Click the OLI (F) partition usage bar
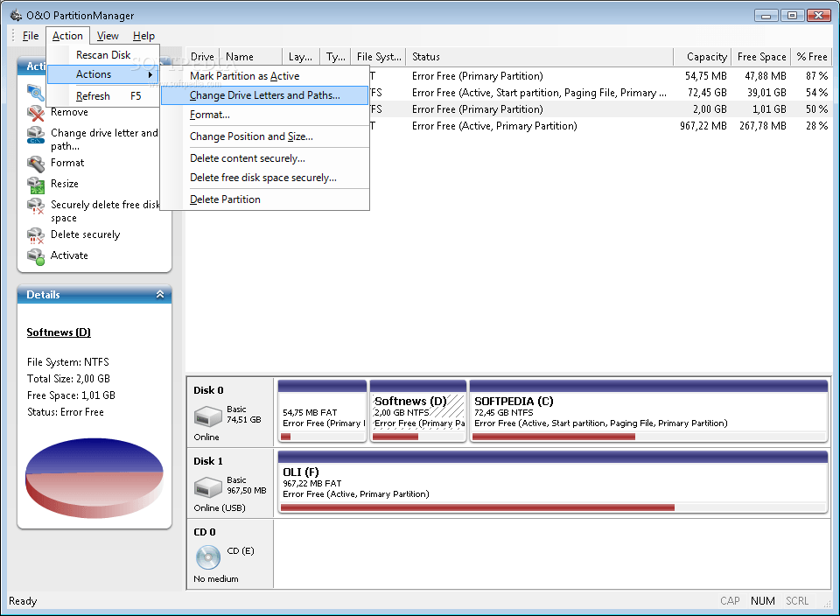 [x=477, y=507]
